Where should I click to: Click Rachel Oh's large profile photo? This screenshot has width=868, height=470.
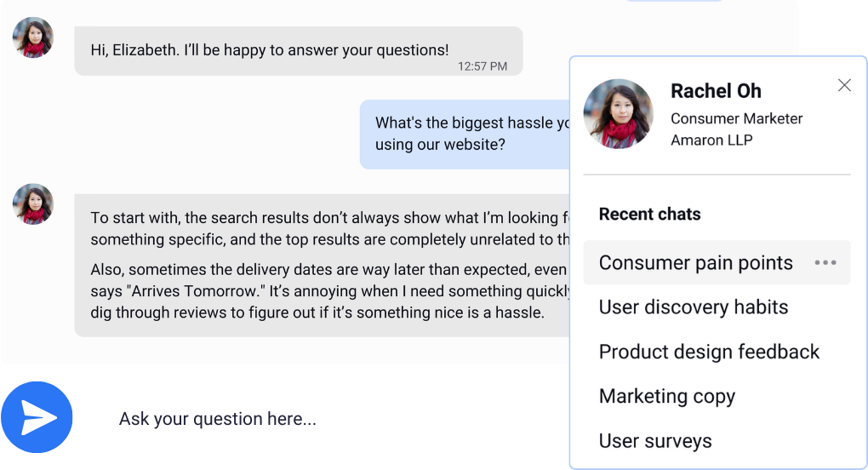pyautogui.click(x=618, y=114)
